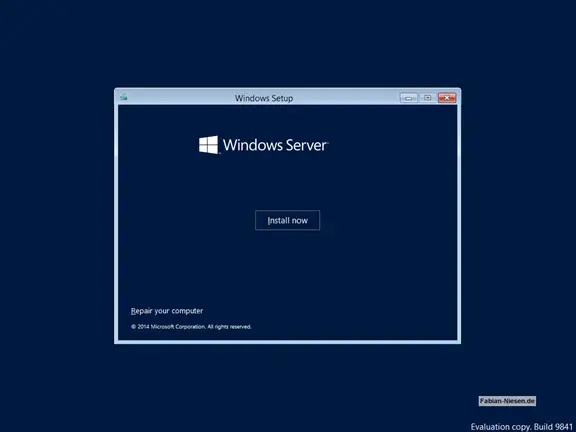Image resolution: width=576 pixels, height=432 pixels.
Task: Close the Windows Setup window
Action: coord(447,98)
